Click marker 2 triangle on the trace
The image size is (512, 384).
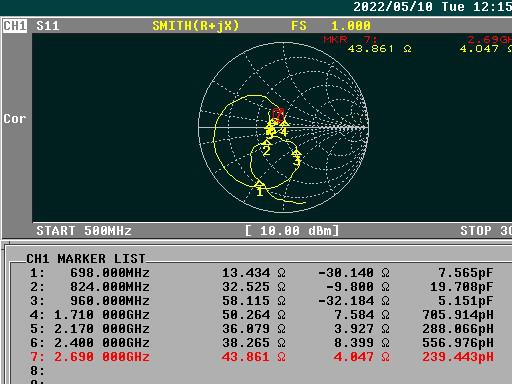266,148
